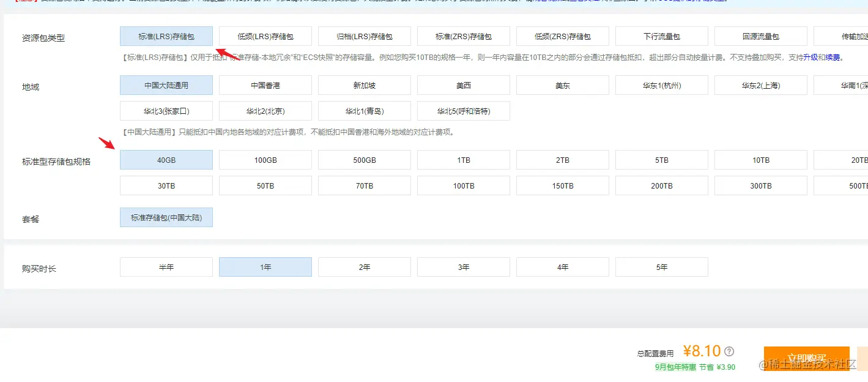
Task: Select 低频(LRS)存储包 resource pack type
Action: click(265, 37)
